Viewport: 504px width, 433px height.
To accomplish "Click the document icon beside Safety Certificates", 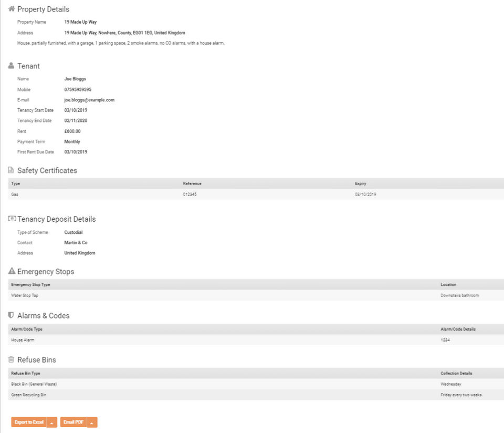I will coord(11,170).
